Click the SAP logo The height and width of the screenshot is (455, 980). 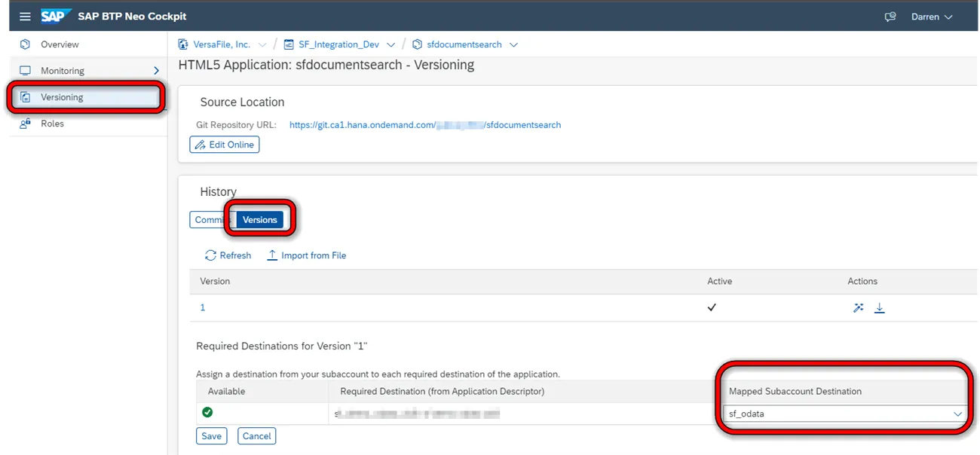(x=56, y=17)
